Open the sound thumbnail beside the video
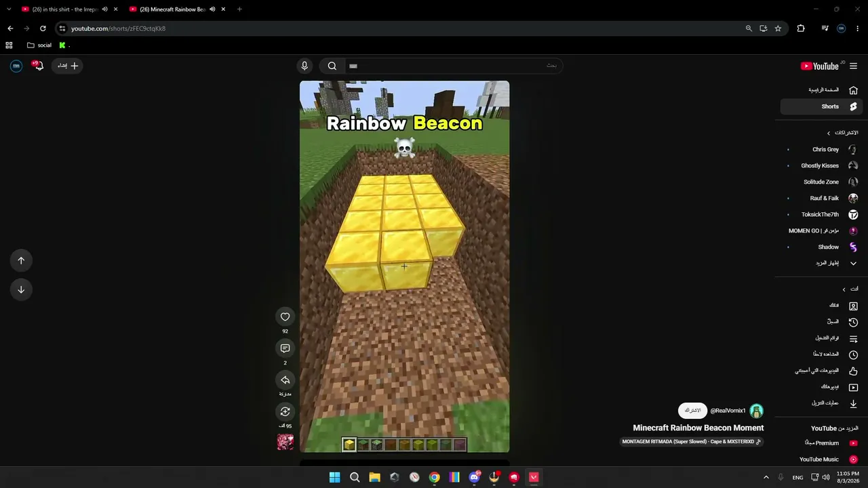This screenshot has height=488, width=868. pyautogui.click(x=285, y=442)
